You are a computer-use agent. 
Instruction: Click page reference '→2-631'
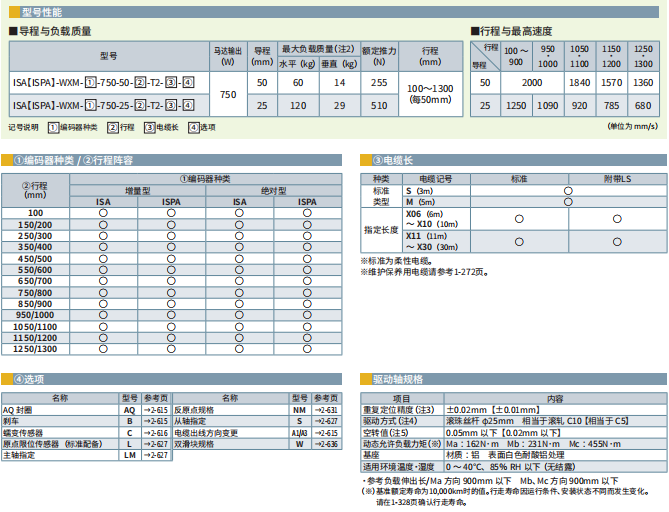click(326, 410)
